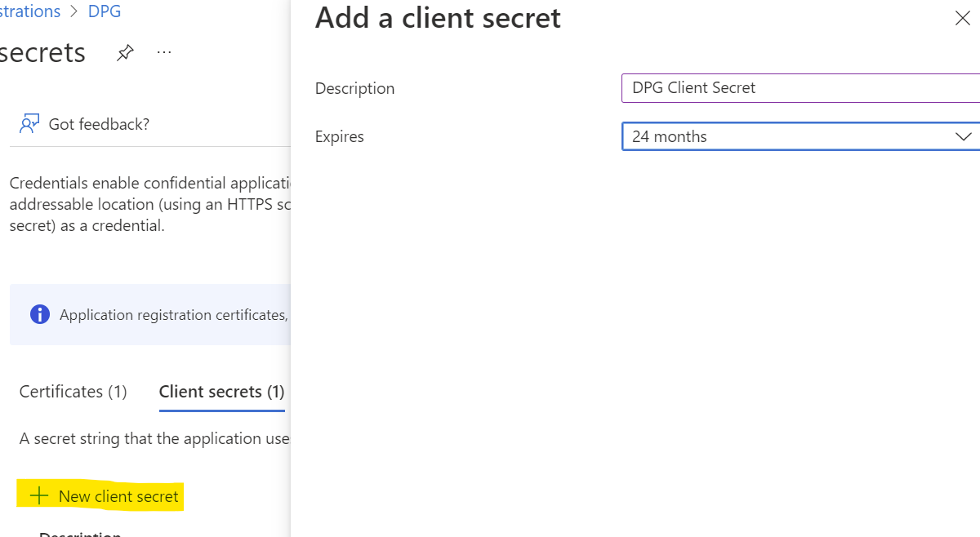Click the Description label in the panel
This screenshot has width=980, height=537.
354,88
